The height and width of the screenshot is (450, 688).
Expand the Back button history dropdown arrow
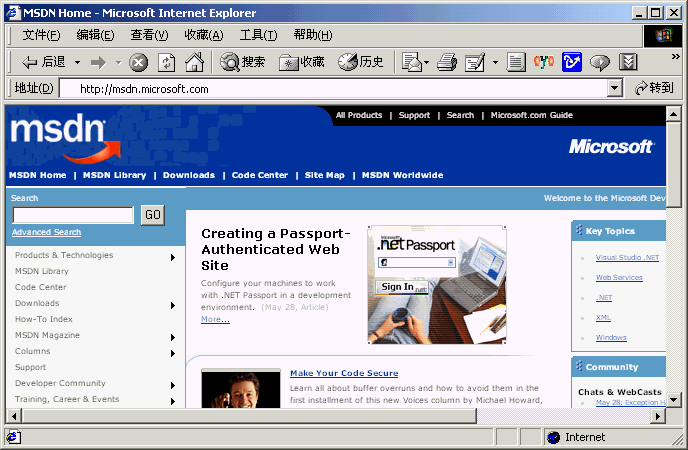75,62
